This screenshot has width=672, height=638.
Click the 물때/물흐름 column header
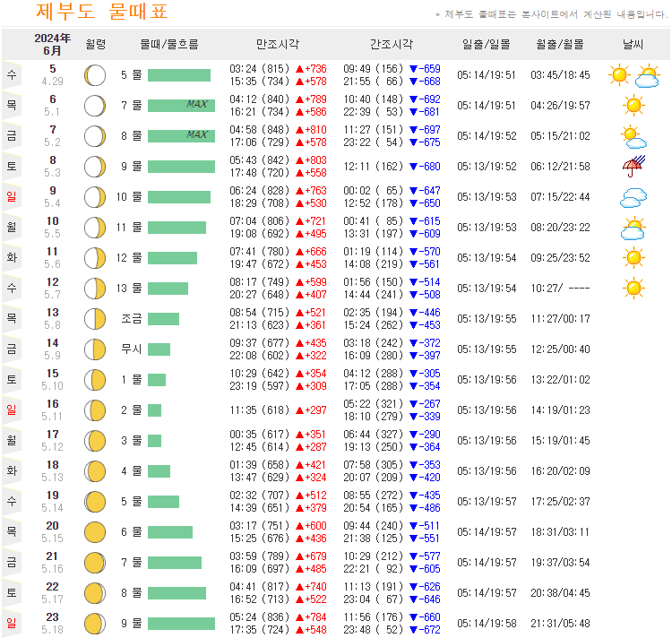[x=169, y=44]
